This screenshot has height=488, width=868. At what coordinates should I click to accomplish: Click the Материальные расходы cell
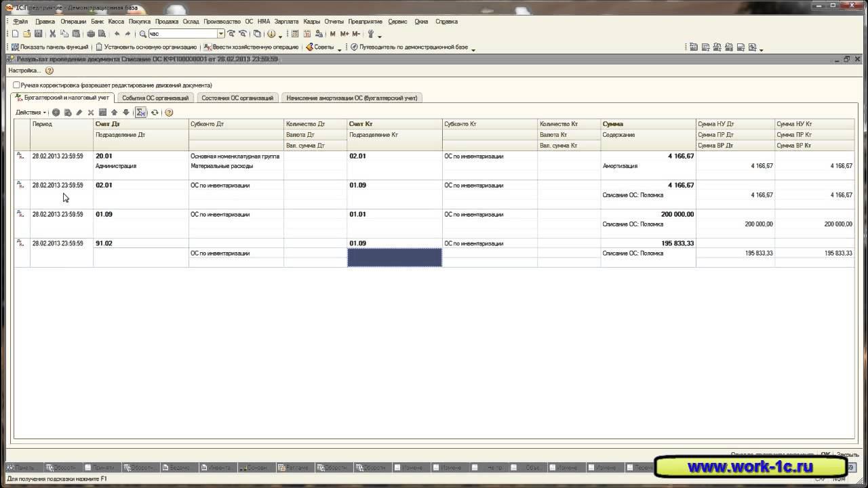236,166
